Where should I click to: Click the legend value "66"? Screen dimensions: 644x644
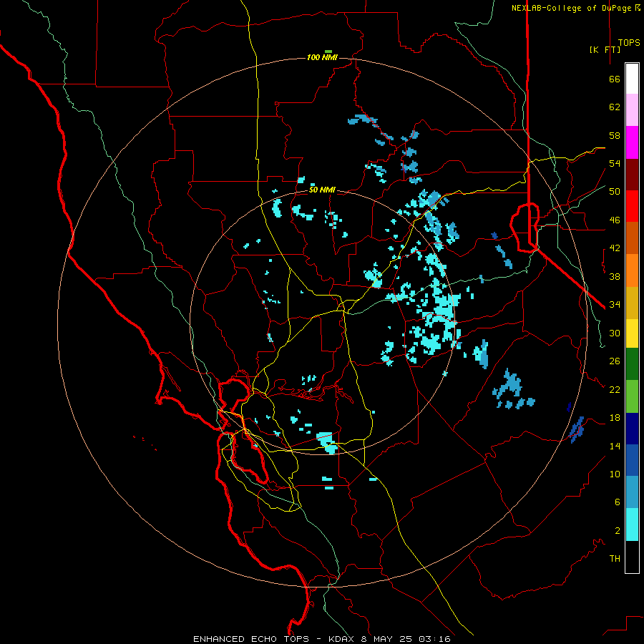tap(615, 79)
